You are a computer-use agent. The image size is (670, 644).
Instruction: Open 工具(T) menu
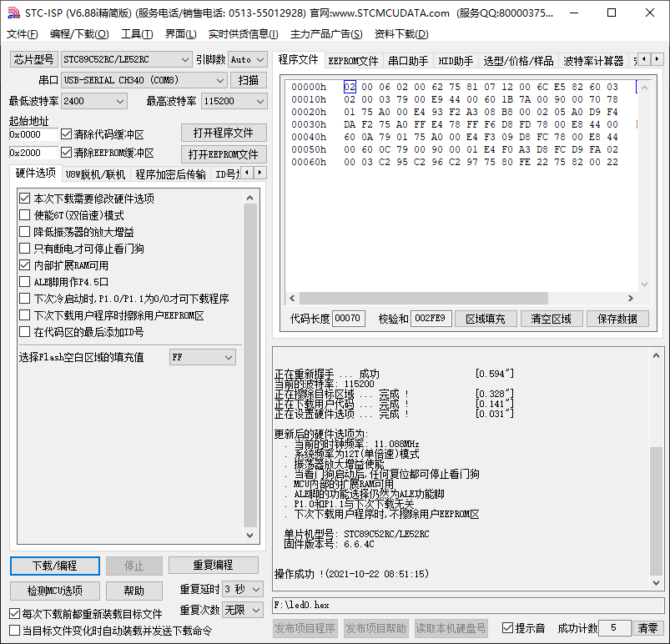tap(137, 33)
